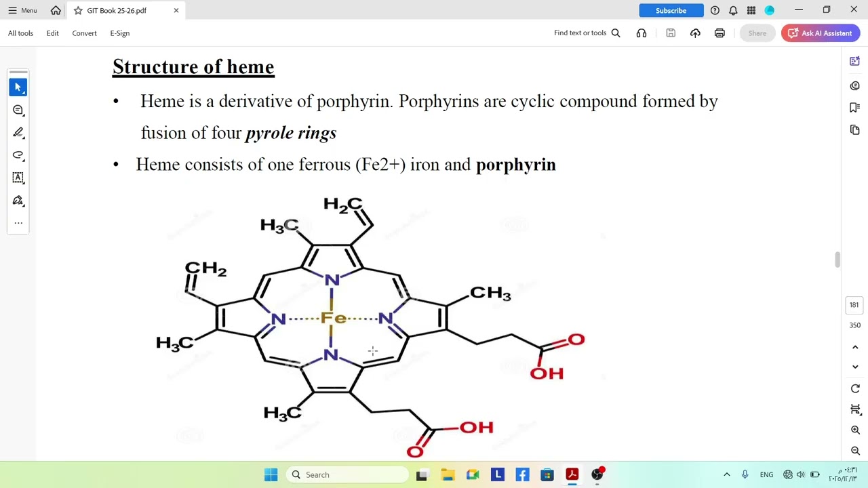
Task: Open File Explorer on the taskbar
Action: point(448,475)
